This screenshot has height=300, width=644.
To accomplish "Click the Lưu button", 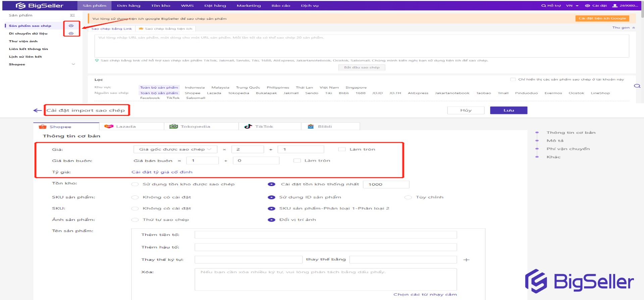I will 508,110.
